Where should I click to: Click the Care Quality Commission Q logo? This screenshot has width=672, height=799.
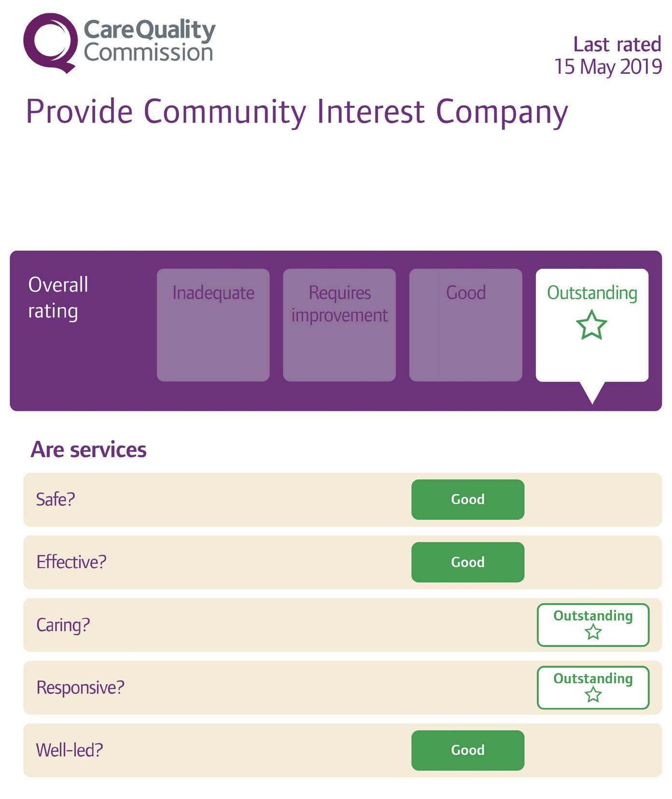point(50,42)
